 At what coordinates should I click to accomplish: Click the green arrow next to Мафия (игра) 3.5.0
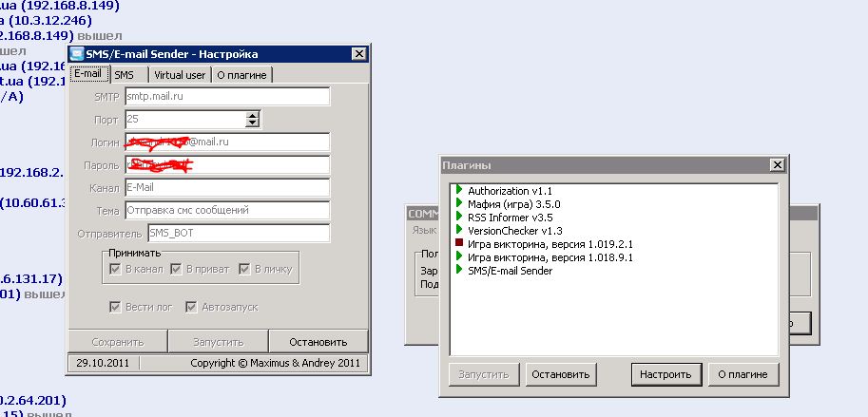[x=459, y=204]
